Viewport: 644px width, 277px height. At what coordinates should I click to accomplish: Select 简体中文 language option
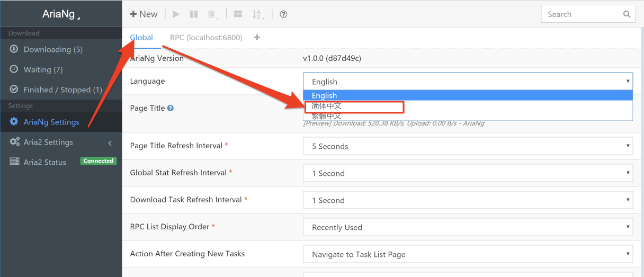coord(468,106)
